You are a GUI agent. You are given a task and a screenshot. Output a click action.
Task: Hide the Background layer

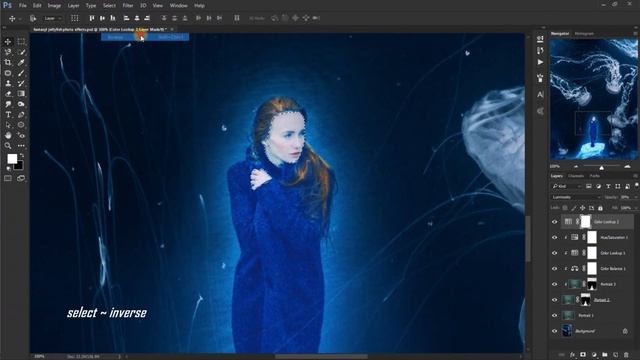tap(554, 331)
